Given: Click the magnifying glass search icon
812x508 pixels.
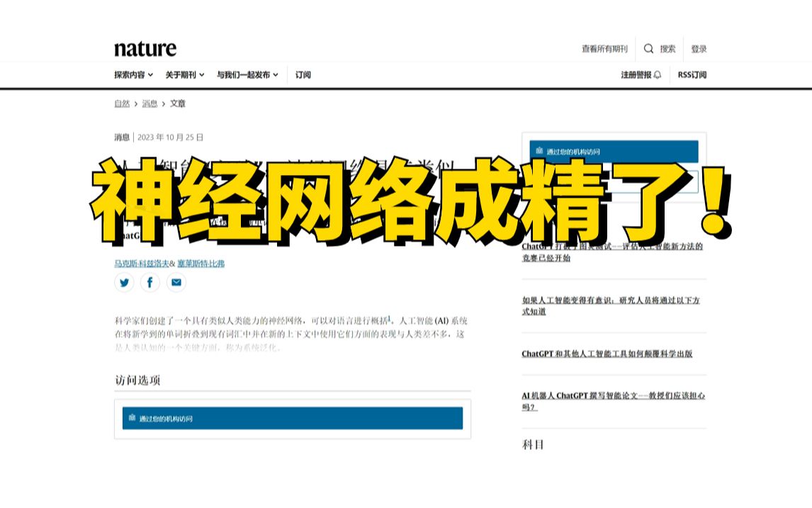Looking at the screenshot, I should [650, 49].
